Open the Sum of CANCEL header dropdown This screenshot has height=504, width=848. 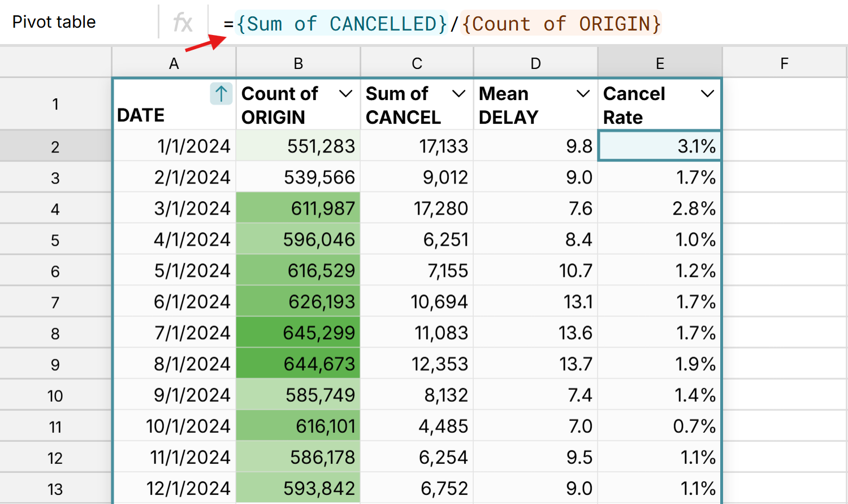coord(459,94)
